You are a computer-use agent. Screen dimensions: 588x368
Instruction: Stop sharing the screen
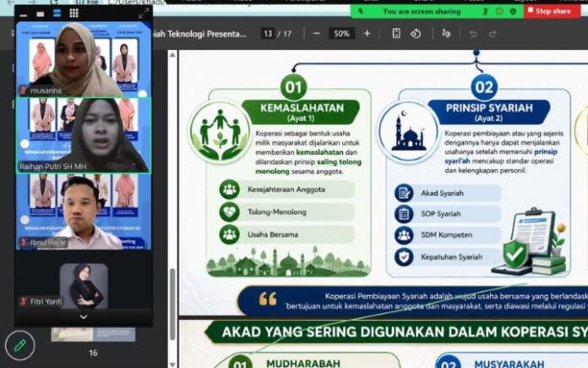click(x=552, y=11)
